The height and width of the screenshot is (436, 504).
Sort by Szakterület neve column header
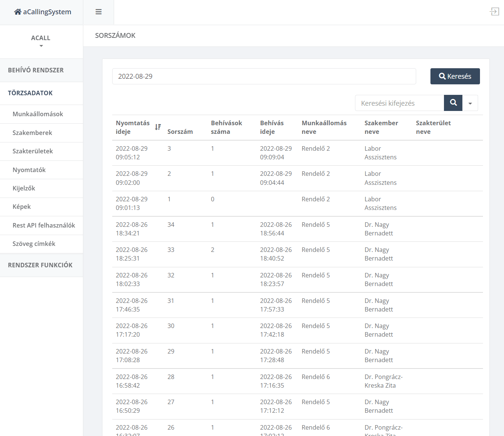pyautogui.click(x=433, y=127)
